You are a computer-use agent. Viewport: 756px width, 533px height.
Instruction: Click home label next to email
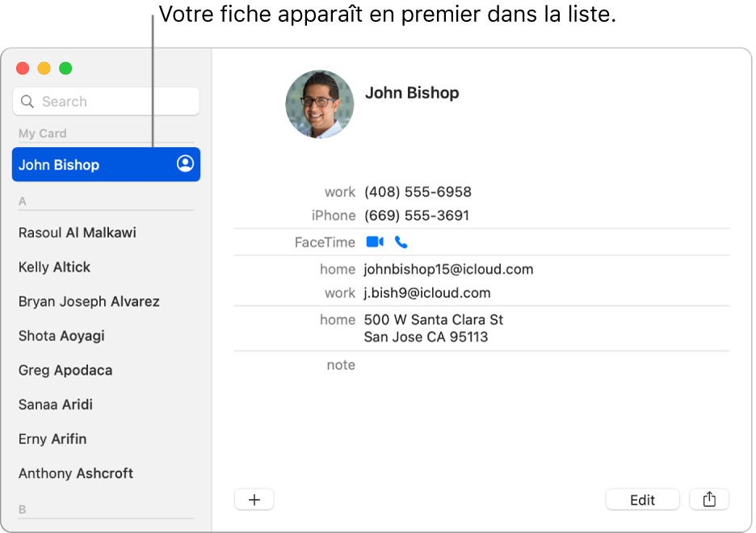[x=338, y=269]
